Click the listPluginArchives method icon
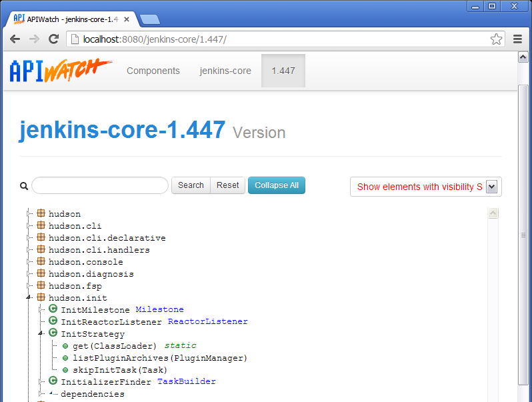532x402 pixels. [65, 358]
